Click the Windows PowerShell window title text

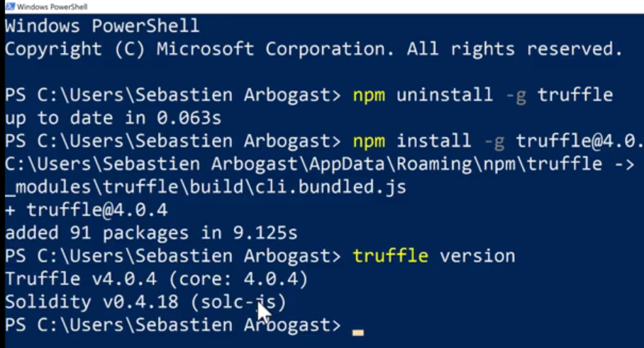pos(52,6)
